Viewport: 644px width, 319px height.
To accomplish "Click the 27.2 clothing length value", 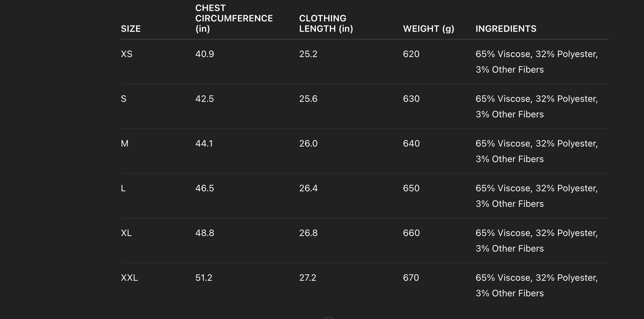I will coord(307,278).
